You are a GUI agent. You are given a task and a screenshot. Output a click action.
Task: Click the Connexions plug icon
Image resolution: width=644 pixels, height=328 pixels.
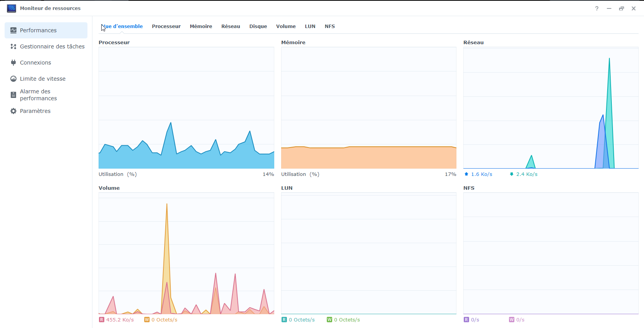tap(13, 63)
